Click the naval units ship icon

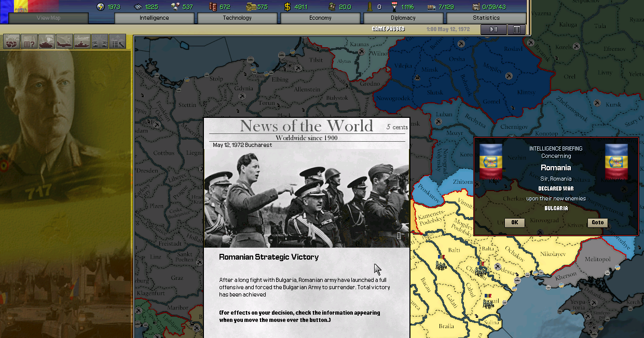point(82,40)
